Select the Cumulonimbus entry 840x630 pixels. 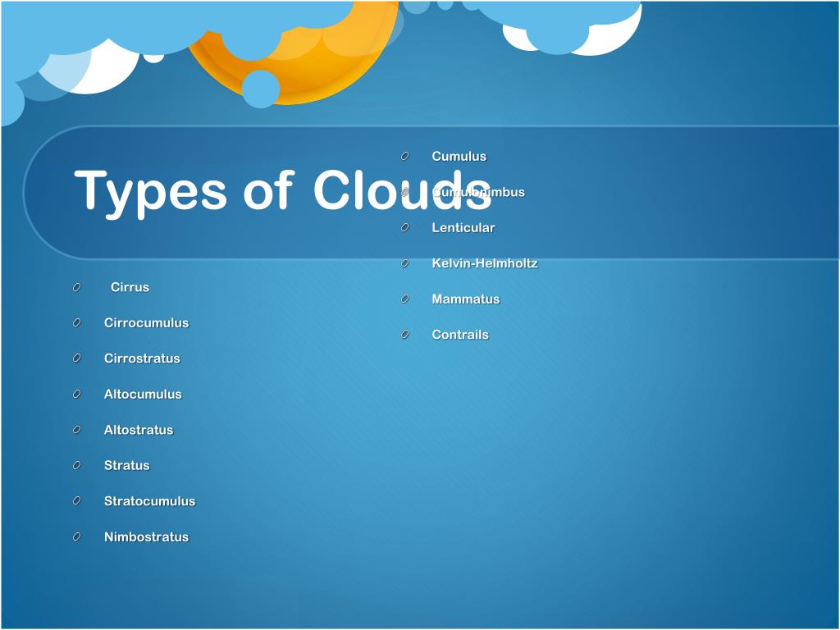tap(478, 192)
